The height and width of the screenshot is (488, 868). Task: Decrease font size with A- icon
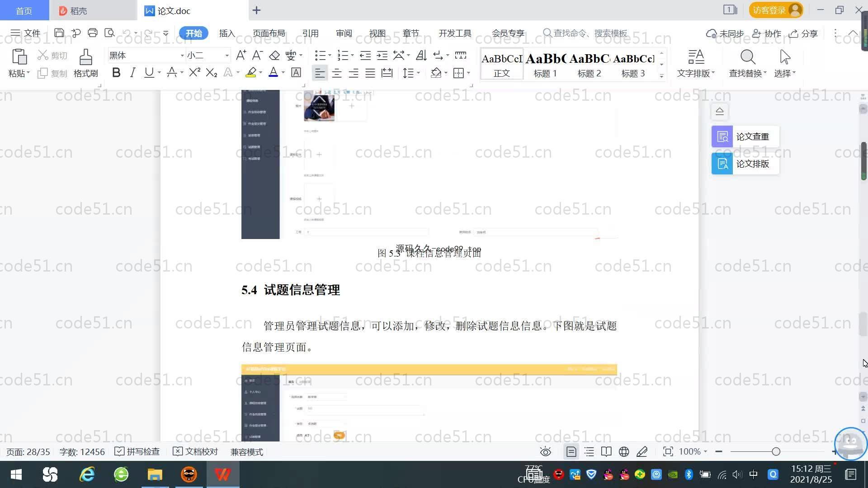[x=257, y=55]
